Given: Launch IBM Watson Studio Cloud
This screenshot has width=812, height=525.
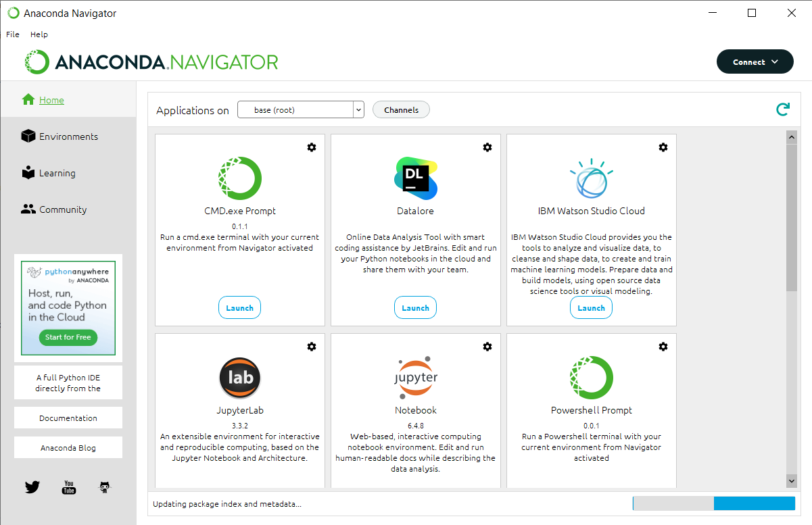Looking at the screenshot, I should pyautogui.click(x=592, y=307).
